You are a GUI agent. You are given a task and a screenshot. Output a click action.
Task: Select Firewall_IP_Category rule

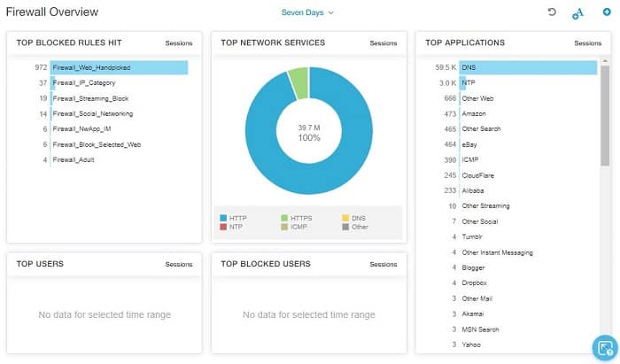pos(84,83)
